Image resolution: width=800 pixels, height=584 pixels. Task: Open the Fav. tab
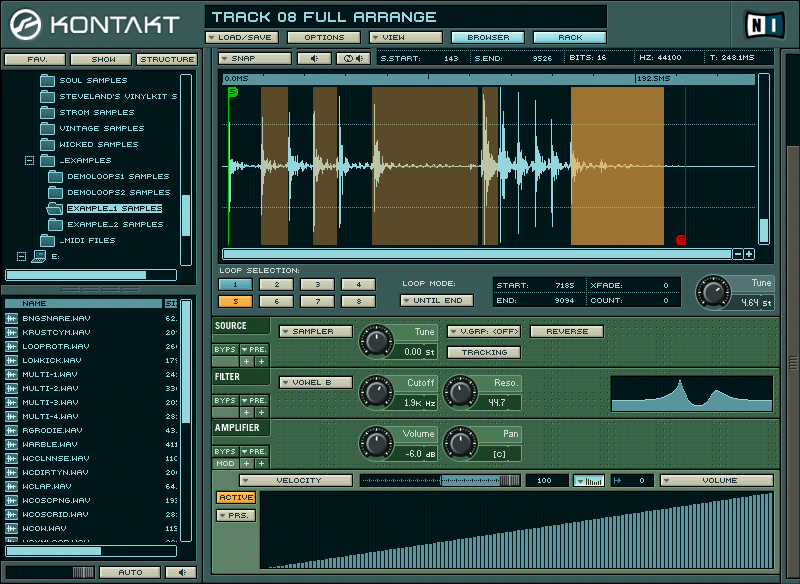tap(35, 59)
